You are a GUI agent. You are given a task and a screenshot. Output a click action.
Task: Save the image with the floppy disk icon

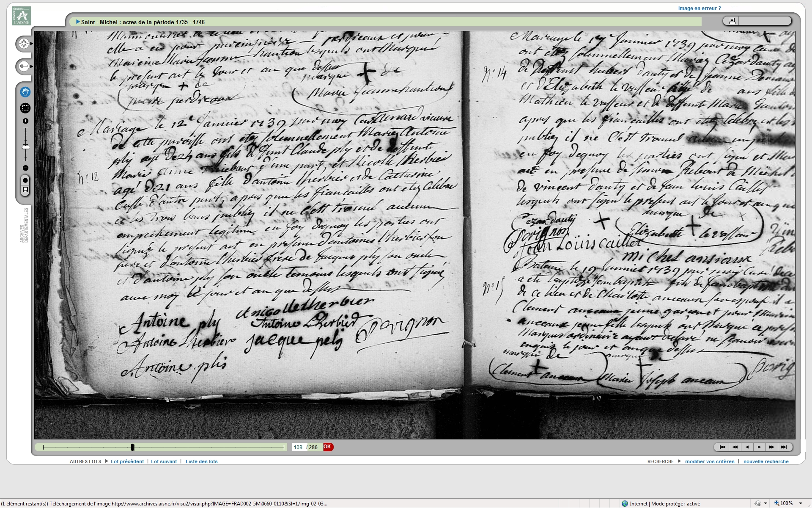pyautogui.click(x=25, y=190)
